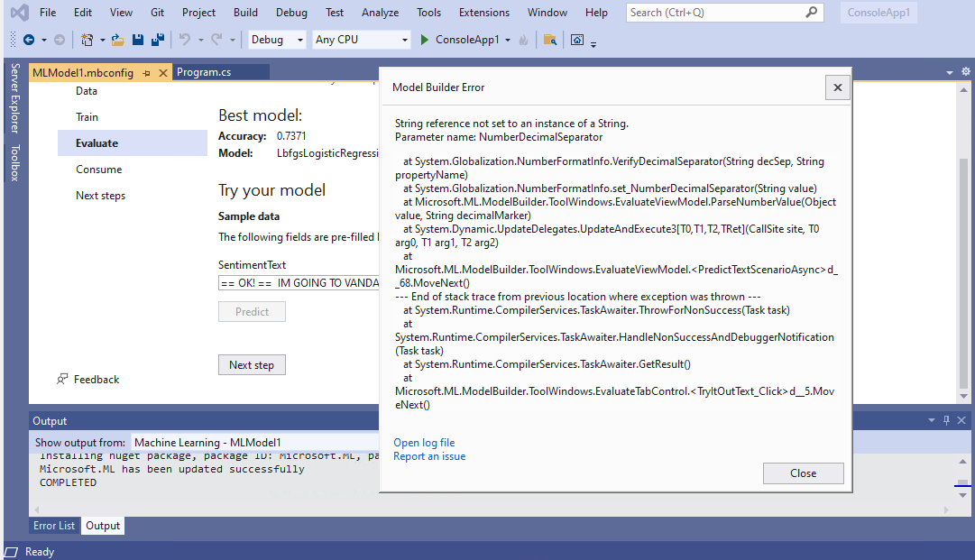
Task: Save the current file
Action: [136, 40]
